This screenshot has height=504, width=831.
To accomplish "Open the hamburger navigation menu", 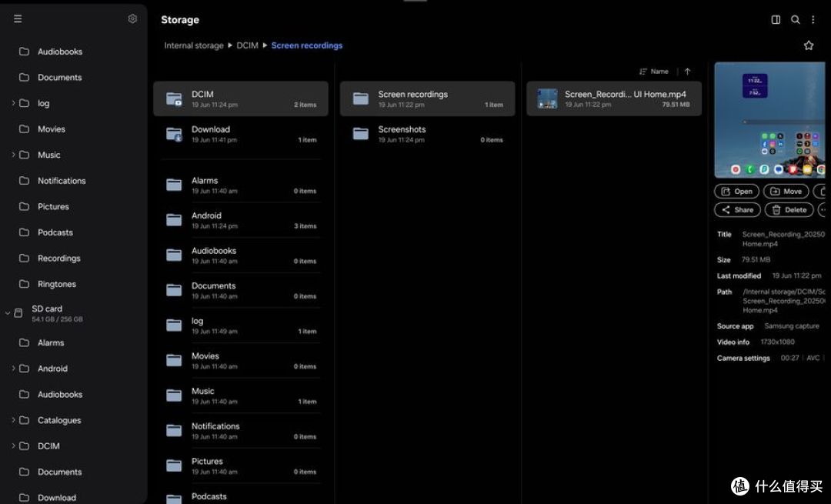I will (18, 19).
